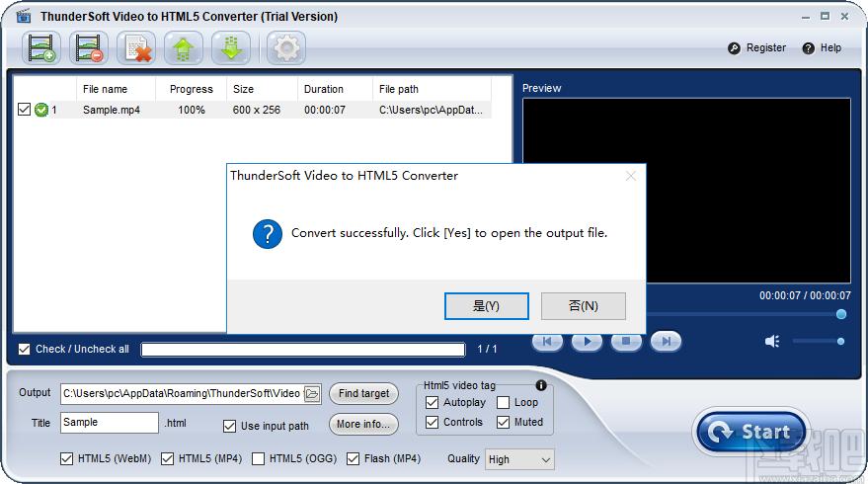The width and height of the screenshot is (868, 484).
Task: Open the Quality dropdown set to High
Action: coord(519,459)
